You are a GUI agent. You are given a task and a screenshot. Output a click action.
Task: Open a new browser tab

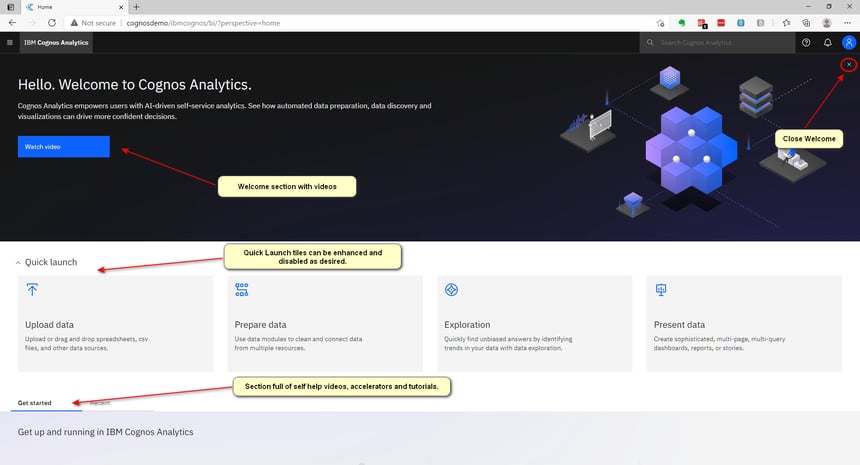click(x=136, y=7)
